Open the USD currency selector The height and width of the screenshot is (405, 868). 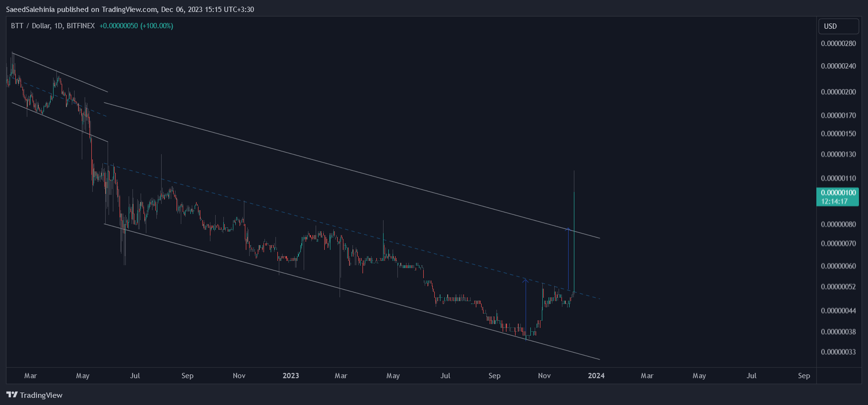(x=838, y=26)
